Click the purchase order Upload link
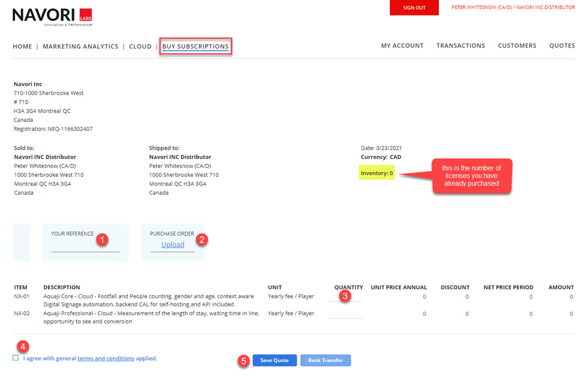The image size is (588, 377). pos(173,245)
